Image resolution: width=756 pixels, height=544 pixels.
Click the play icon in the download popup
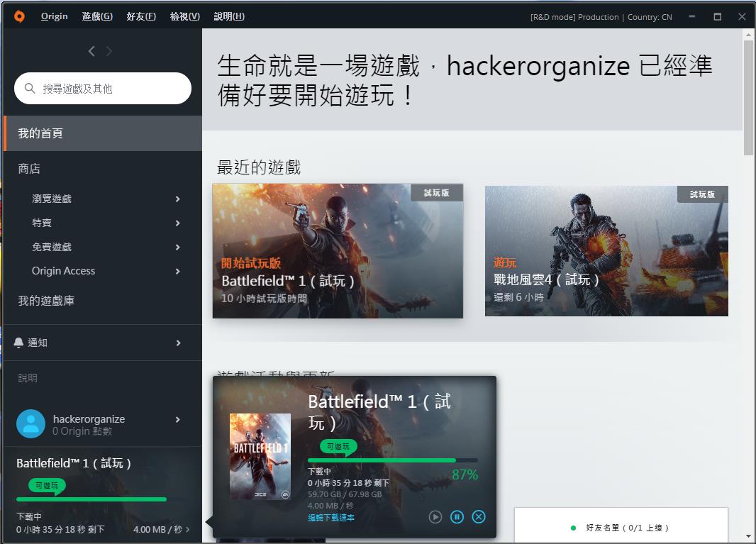pos(435,517)
